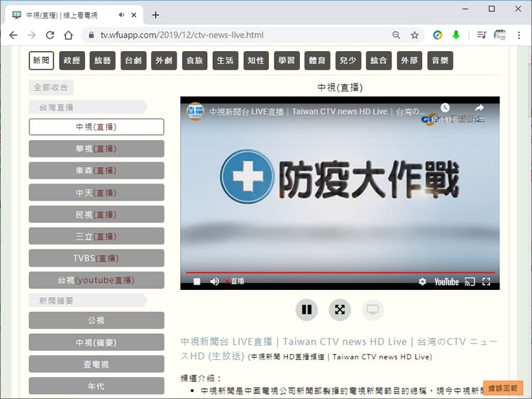Viewport: 532px width, 399px height.
Task: Choose the 中視(摘要) channel
Action: [x=96, y=342]
